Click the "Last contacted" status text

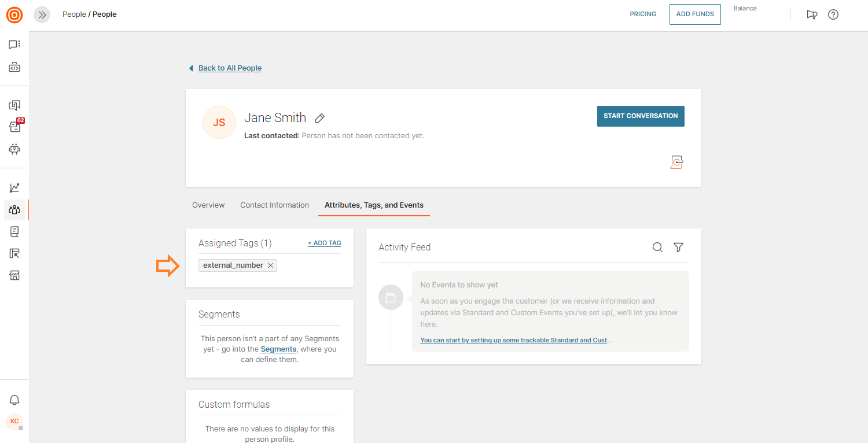(x=334, y=136)
